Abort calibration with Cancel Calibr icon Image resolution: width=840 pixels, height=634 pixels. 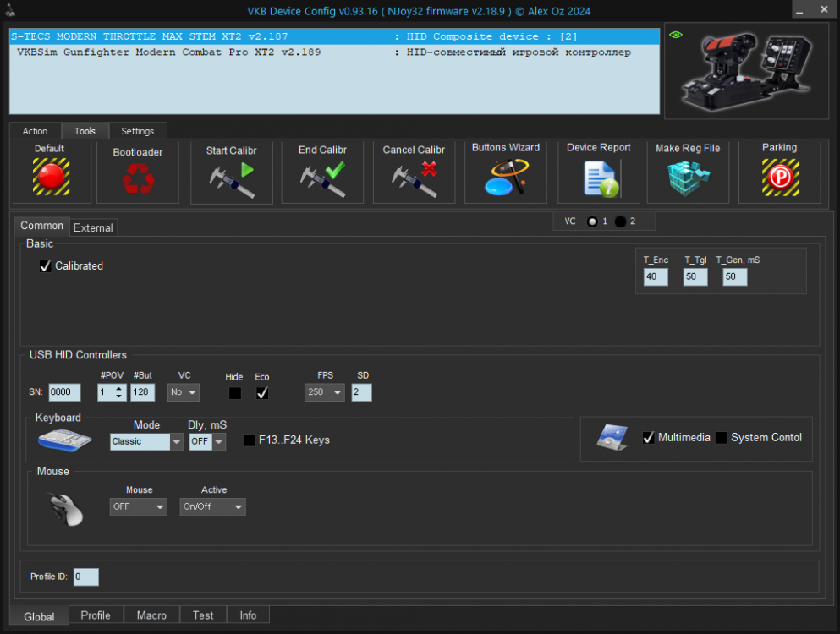[414, 179]
